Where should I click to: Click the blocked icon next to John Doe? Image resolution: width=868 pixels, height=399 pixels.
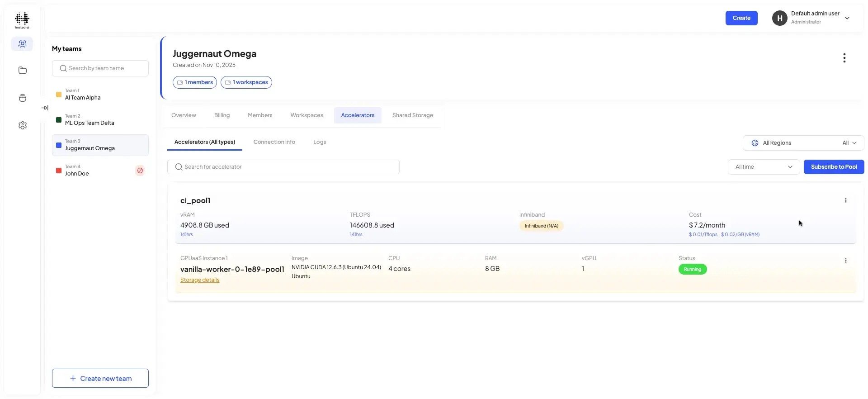coord(140,171)
